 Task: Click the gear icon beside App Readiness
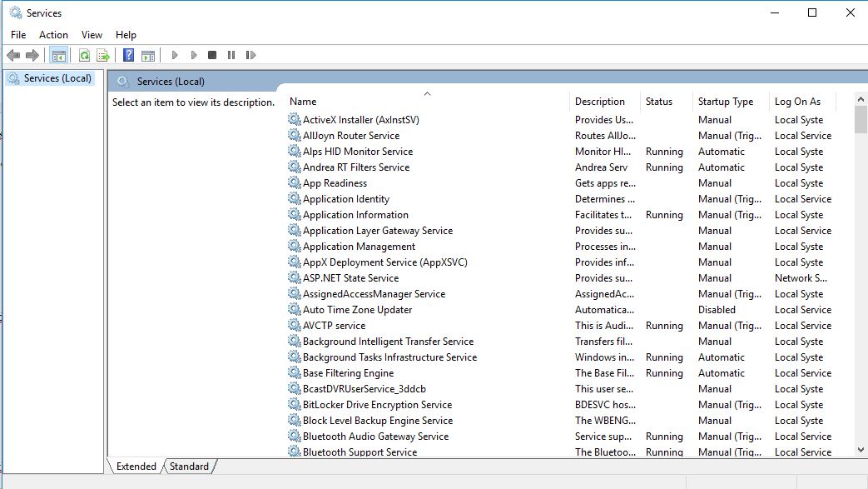click(x=294, y=182)
